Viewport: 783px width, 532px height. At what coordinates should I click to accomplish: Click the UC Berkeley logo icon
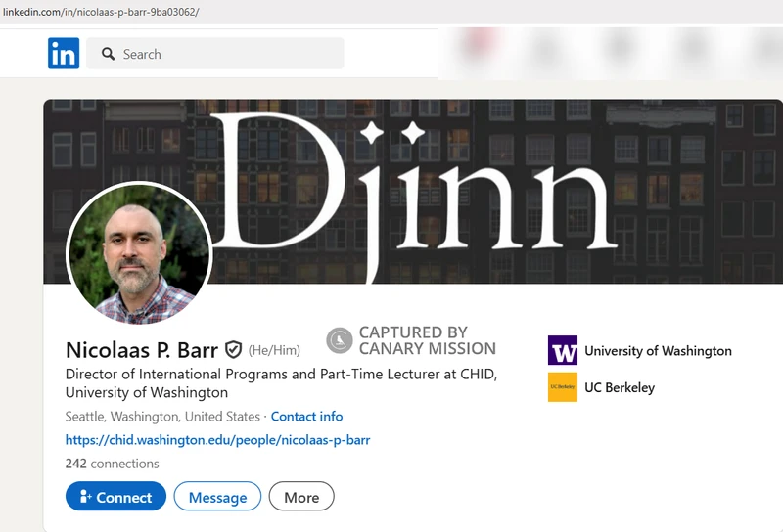click(x=563, y=387)
